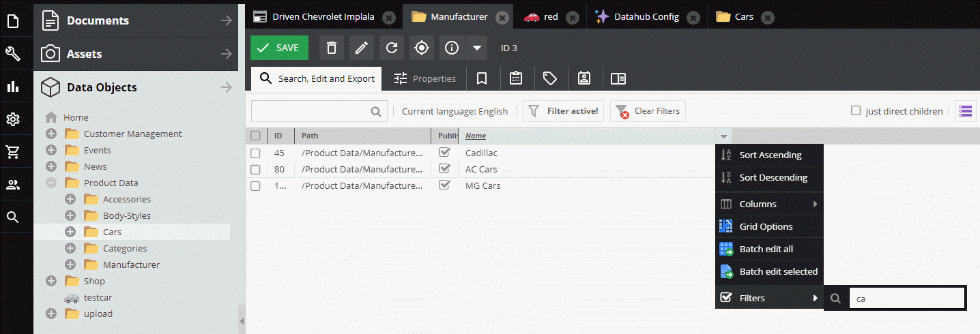Expand the Cars folder in the tree
980x334 pixels.
70,232
